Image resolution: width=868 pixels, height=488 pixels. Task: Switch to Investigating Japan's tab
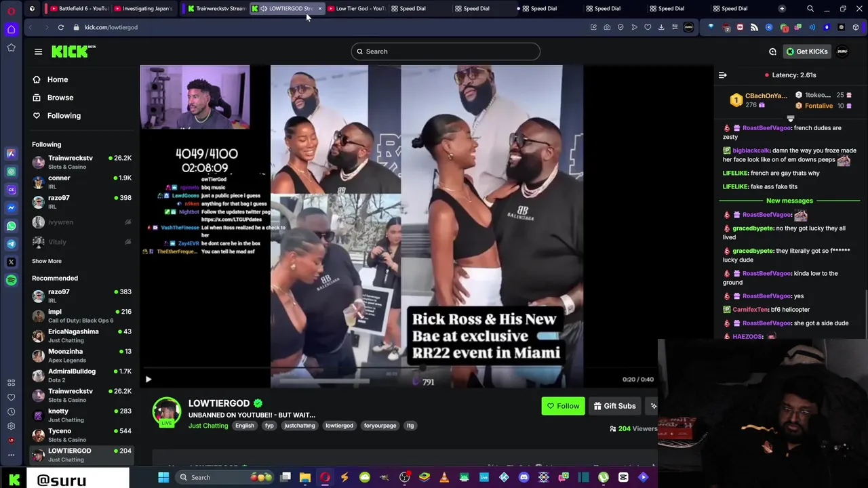(x=144, y=9)
